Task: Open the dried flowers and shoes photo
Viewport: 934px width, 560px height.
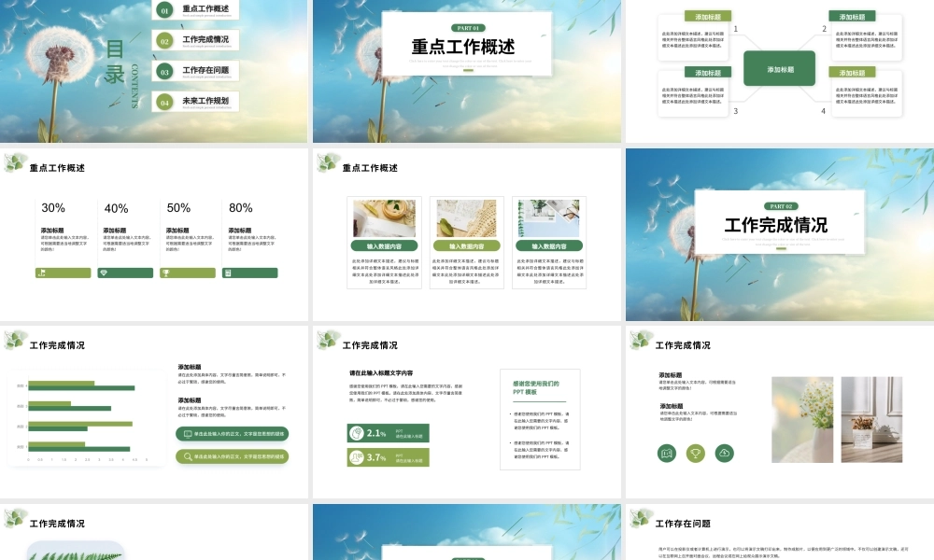Action: [871, 420]
